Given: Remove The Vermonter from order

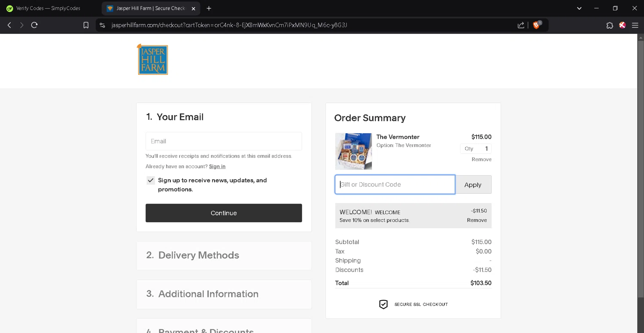Looking at the screenshot, I should click(481, 159).
